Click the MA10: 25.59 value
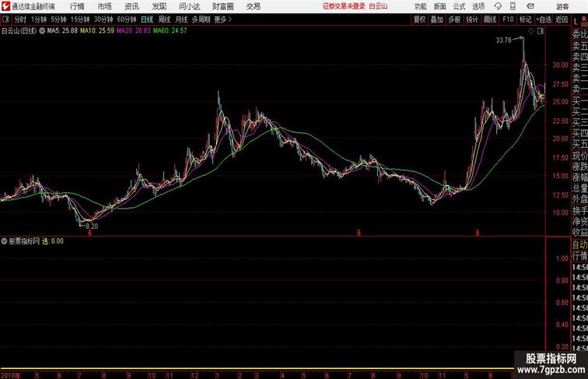Screen dimensions: 588x379 pyautogui.click(x=97, y=31)
